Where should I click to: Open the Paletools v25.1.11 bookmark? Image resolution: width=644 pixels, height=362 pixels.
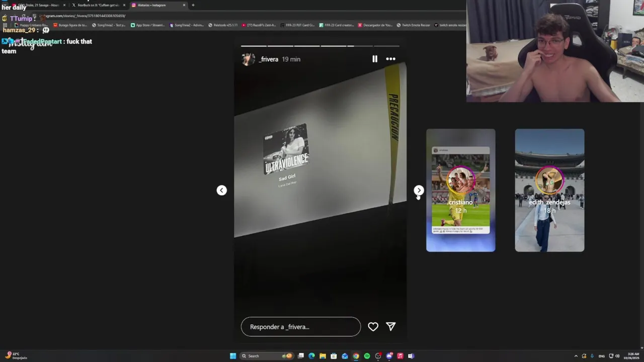click(x=223, y=25)
